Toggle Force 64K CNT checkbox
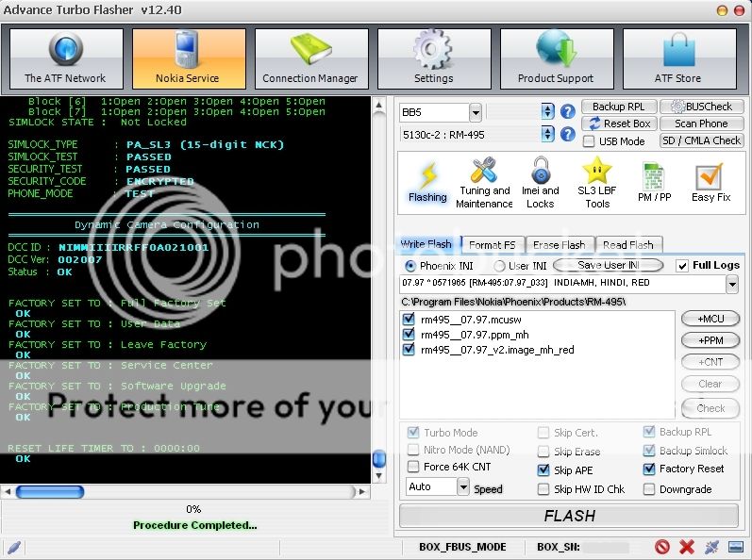 pos(412,466)
